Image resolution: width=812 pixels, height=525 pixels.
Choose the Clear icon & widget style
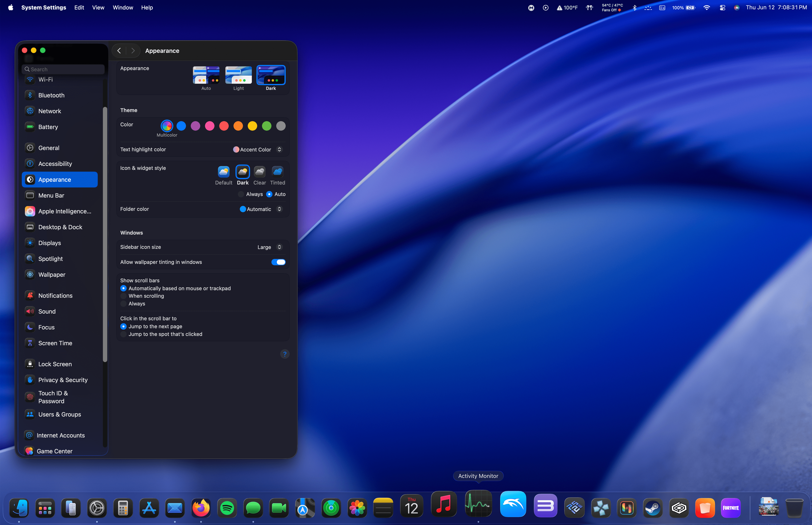[x=260, y=176]
